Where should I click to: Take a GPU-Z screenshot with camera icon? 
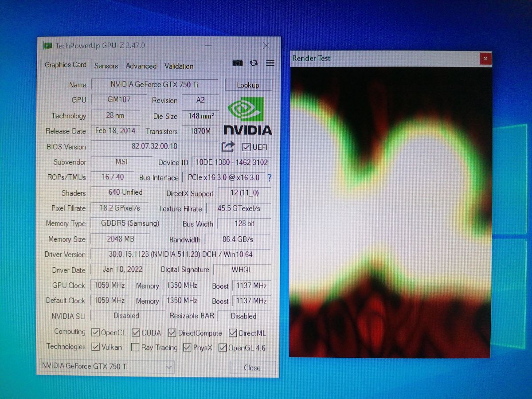(x=238, y=63)
